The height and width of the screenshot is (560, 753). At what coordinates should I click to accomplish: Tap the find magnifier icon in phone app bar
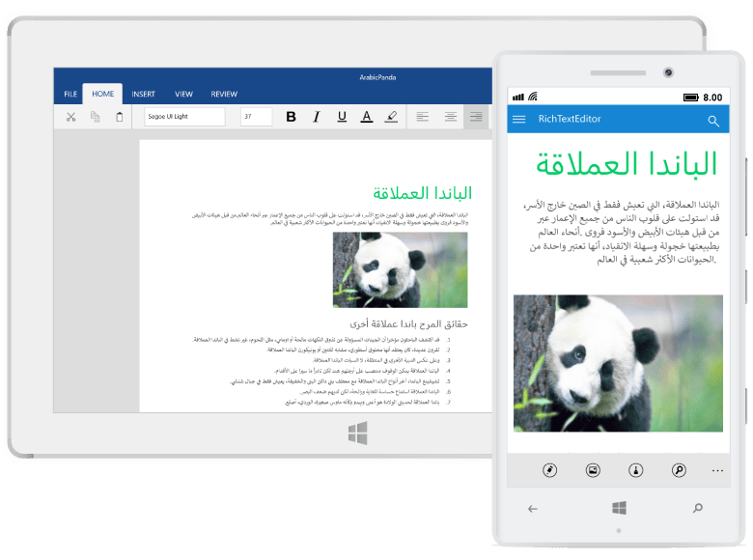[x=679, y=470]
